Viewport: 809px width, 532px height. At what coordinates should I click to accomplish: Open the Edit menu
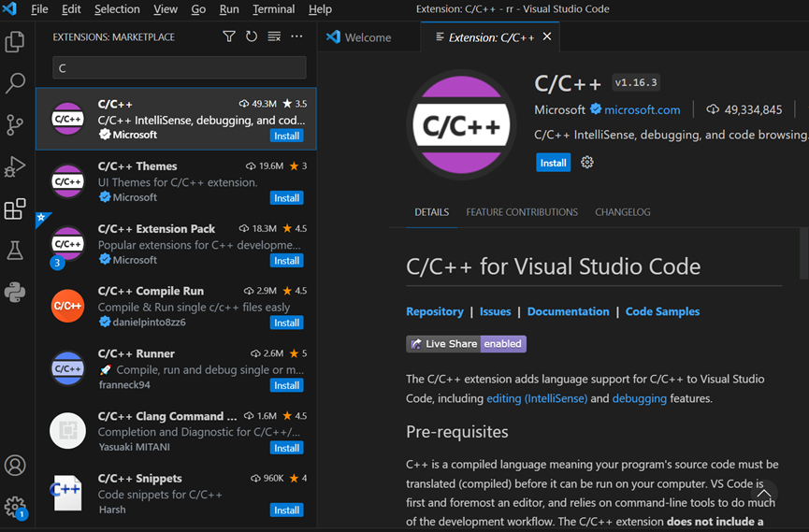click(71, 8)
